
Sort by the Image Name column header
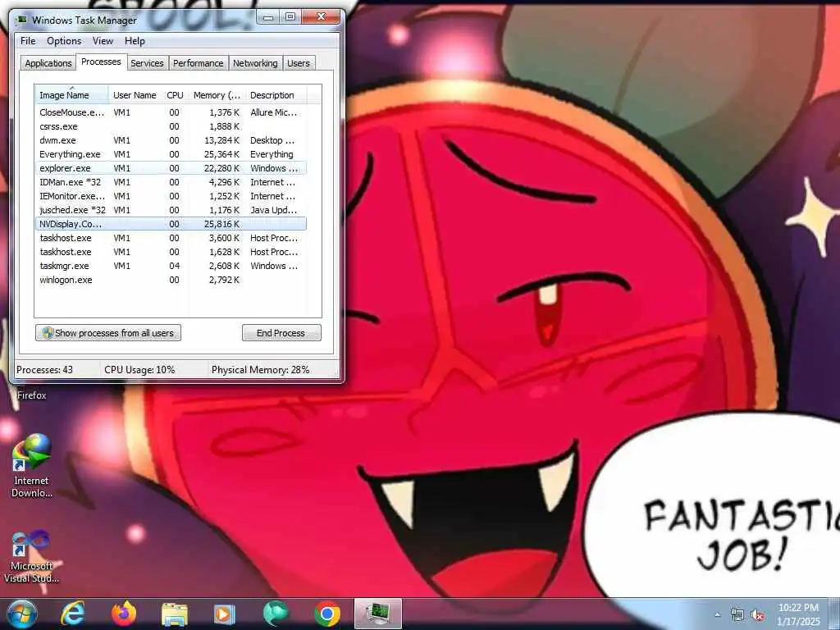click(x=72, y=94)
